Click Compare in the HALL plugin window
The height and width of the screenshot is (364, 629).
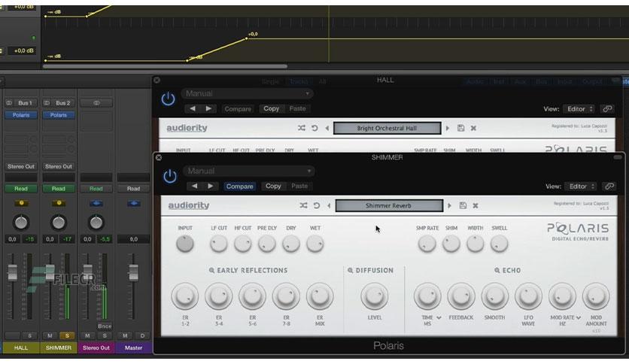coord(238,109)
